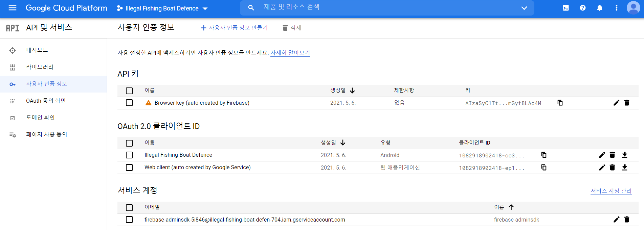Open the help question mark icon
Viewport: 644px width, 230px height.
tap(583, 8)
